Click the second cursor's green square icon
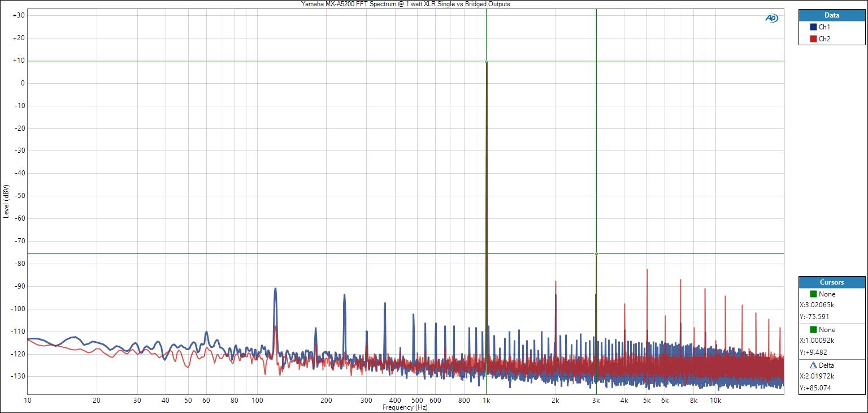 coord(813,330)
